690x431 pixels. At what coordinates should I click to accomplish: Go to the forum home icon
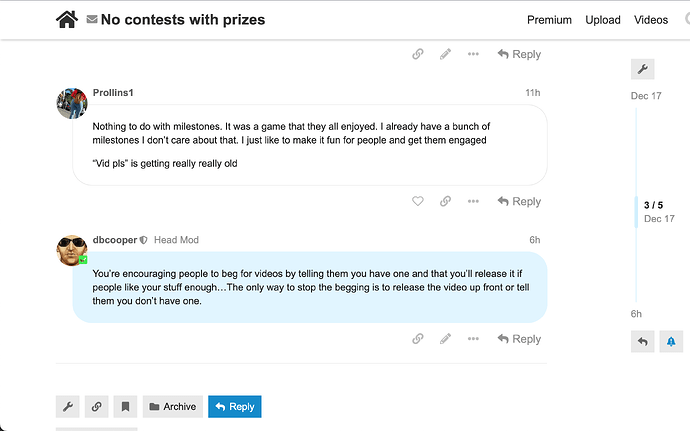(67, 20)
